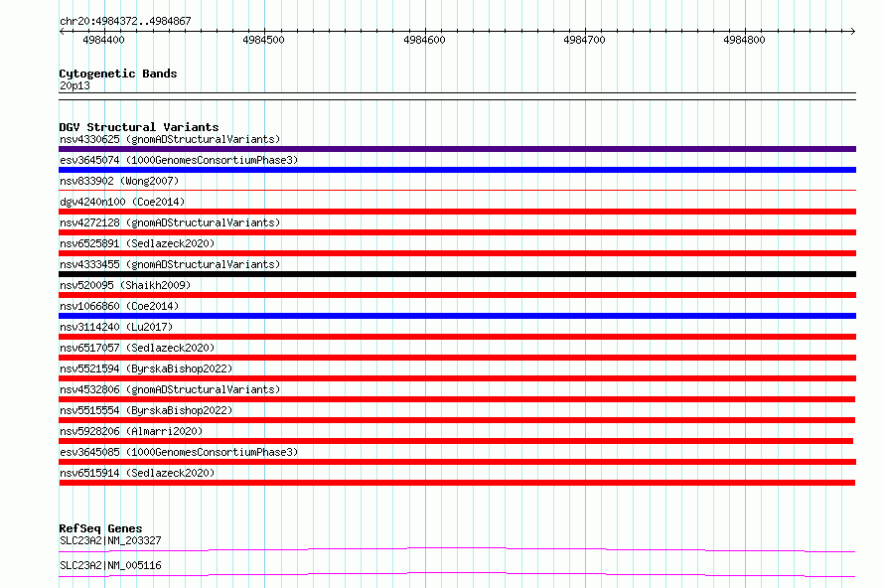Viewport: 884px width, 588px height.
Task: Select the black nsv4333455 variant bar
Action: tap(457, 274)
